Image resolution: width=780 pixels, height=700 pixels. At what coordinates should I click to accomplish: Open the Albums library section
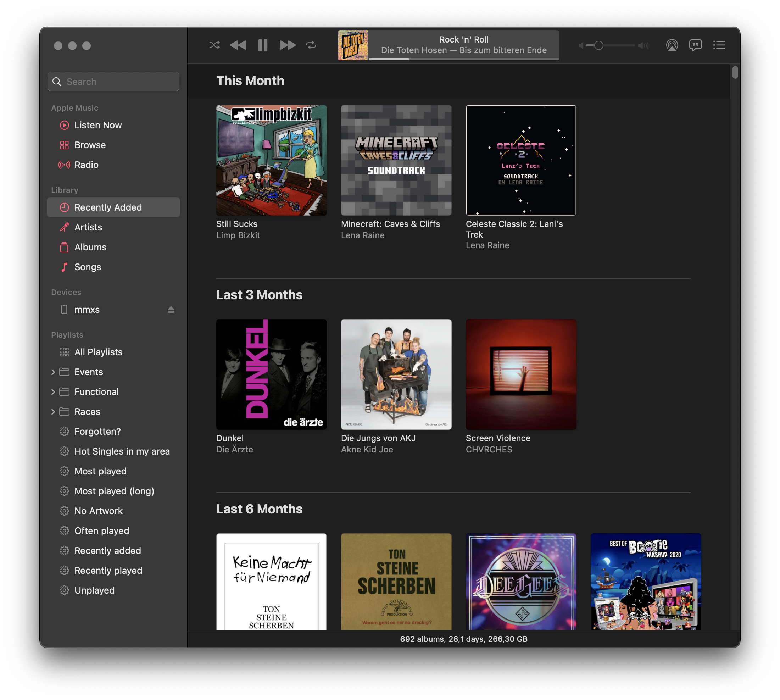90,247
